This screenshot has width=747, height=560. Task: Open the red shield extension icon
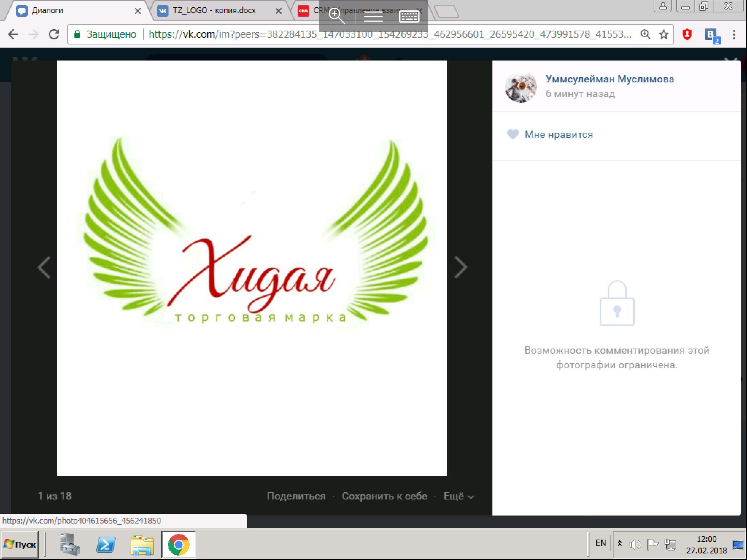click(687, 35)
